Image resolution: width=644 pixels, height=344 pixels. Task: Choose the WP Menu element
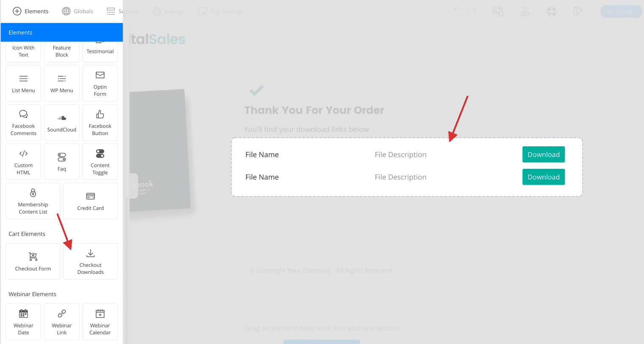coord(62,83)
